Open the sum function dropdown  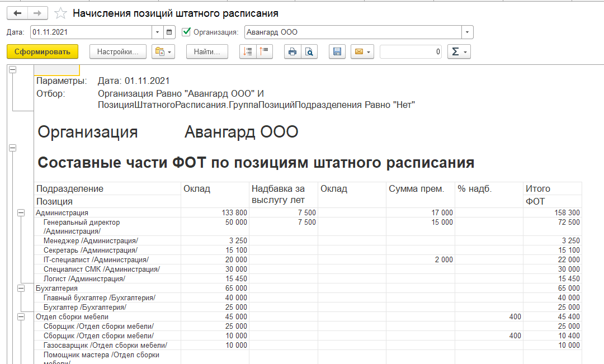(x=459, y=52)
